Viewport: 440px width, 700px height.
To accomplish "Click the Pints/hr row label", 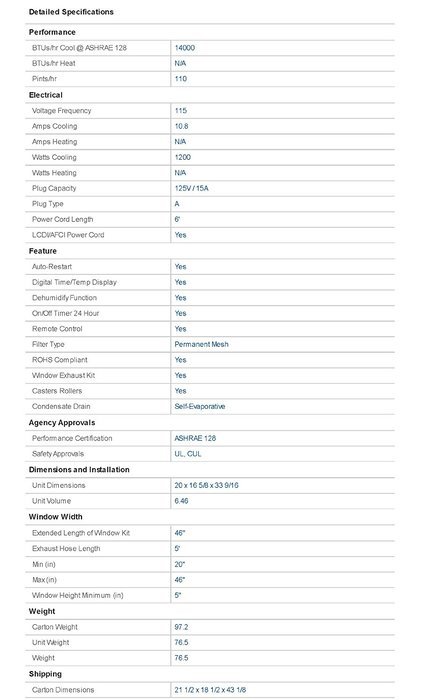I will pos(44,79).
